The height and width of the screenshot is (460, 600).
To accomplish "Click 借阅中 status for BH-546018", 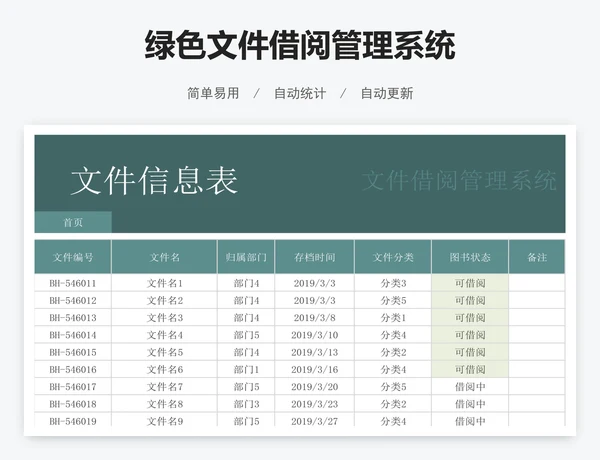I will coord(470,404).
